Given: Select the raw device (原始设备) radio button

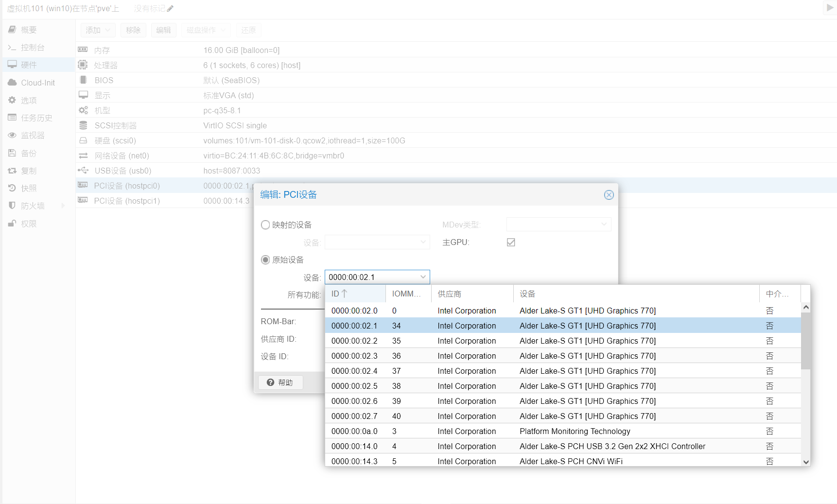Looking at the screenshot, I should 265,260.
